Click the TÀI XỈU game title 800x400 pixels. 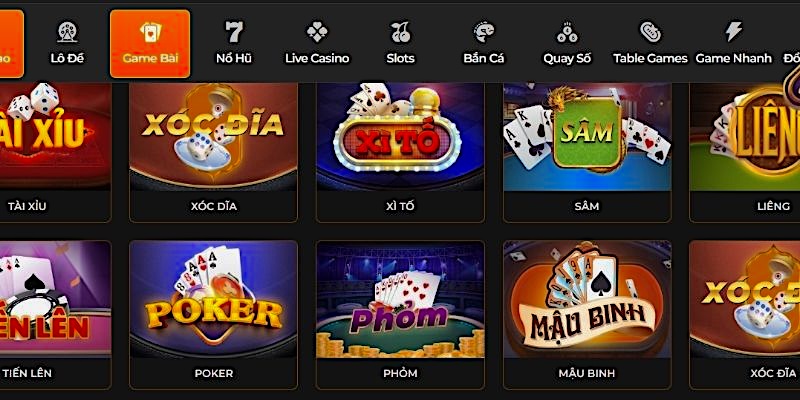click(27, 206)
